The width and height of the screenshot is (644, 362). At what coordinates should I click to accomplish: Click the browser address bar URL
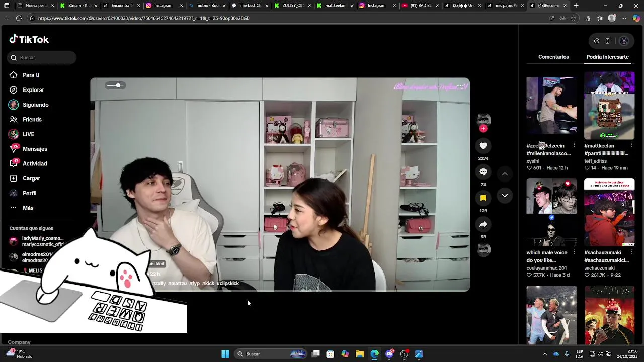(x=143, y=18)
